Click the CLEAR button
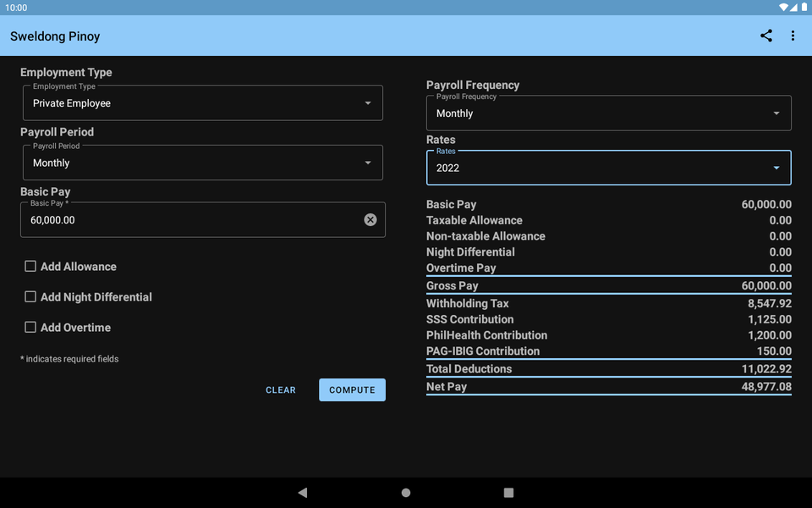Screen dimensions: 812x508 (281, 389)
